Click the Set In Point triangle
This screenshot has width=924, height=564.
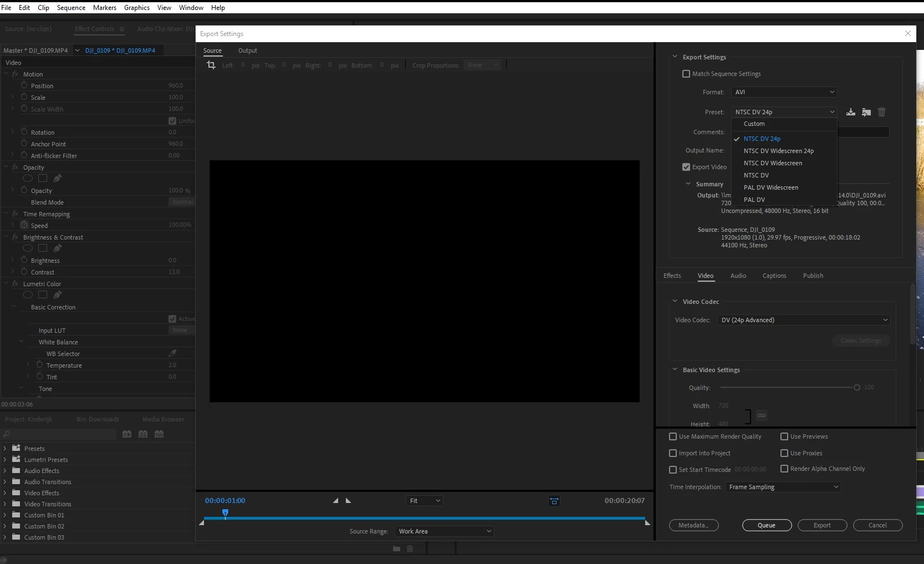[x=335, y=501]
